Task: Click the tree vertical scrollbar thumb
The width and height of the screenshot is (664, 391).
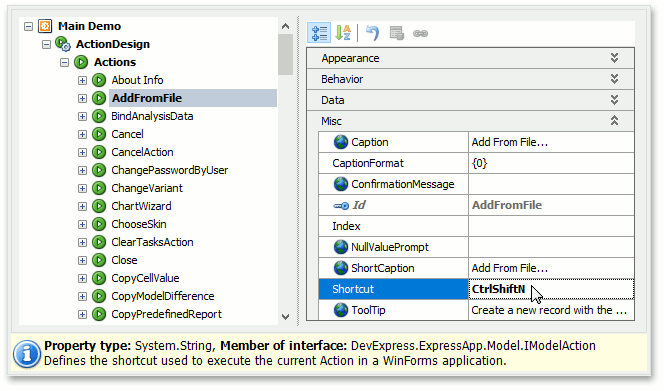Action: pos(285,55)
